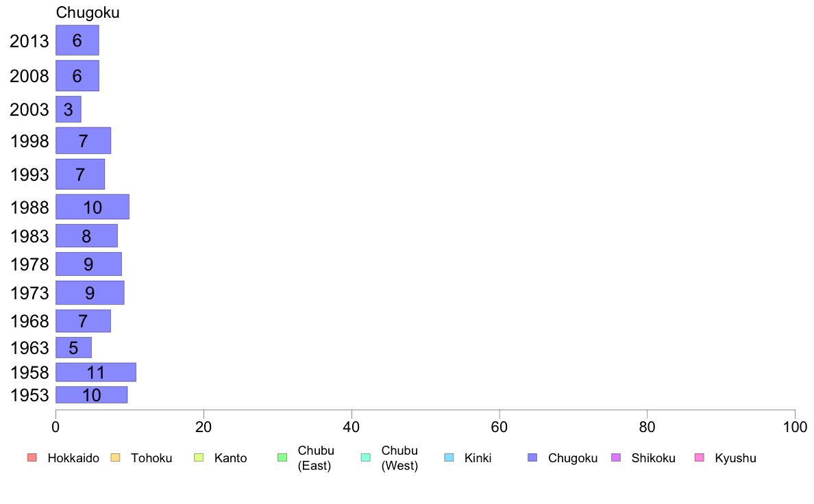Viewport: 814px width, 504px height.
Task: Click the 1998 year axis label
Action: tap(29, 141)
